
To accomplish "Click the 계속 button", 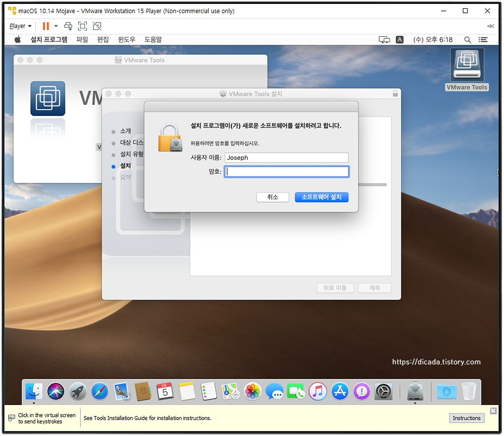I will pos(374,288).
